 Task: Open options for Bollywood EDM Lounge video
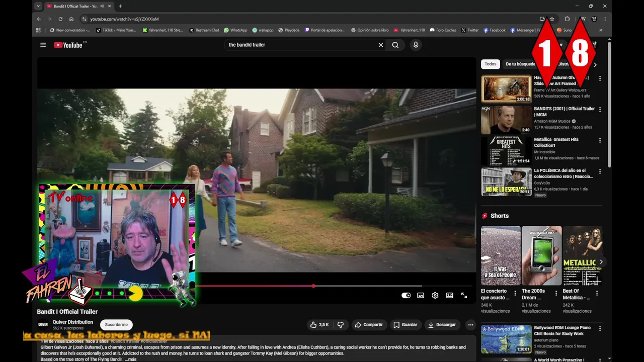pyautogui.click(x=600, y=328)
